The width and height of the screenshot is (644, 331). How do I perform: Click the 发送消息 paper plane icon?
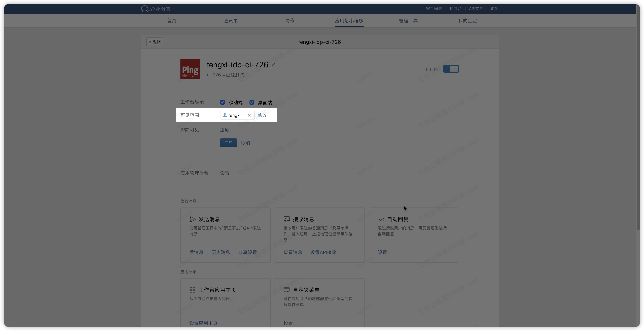[x=192, y=219]
